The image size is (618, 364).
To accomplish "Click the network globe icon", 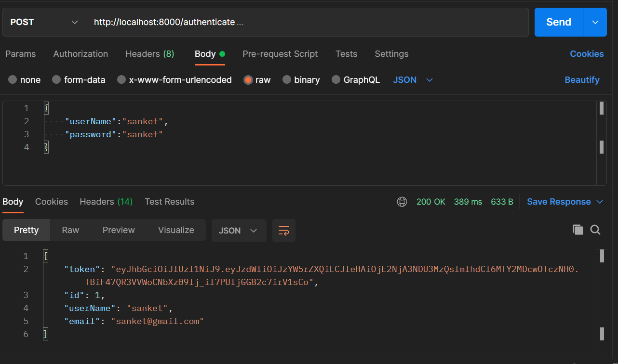I will 402,202.
